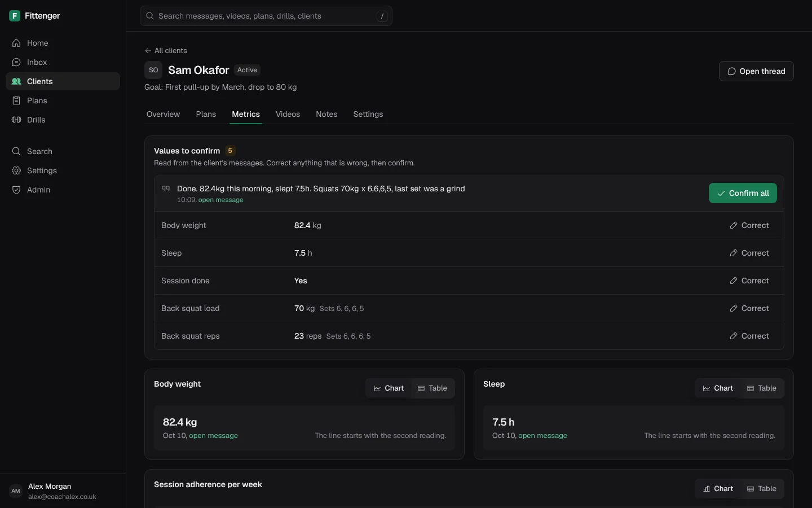
Task: Switch Sleep card to Table view
Action: pos(762,388)
